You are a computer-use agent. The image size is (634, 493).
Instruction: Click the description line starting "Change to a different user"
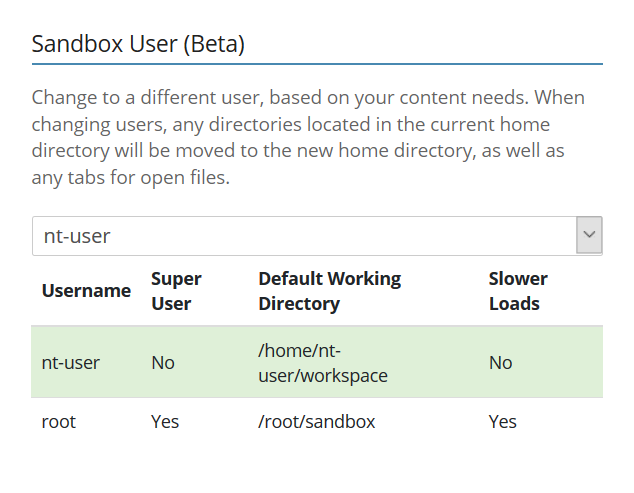coord(308,98)
